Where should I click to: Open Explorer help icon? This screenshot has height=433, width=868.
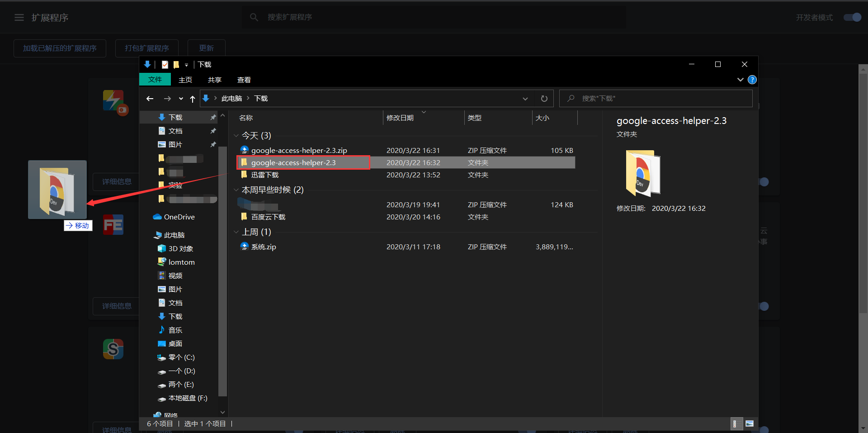(x=752, y=80)
